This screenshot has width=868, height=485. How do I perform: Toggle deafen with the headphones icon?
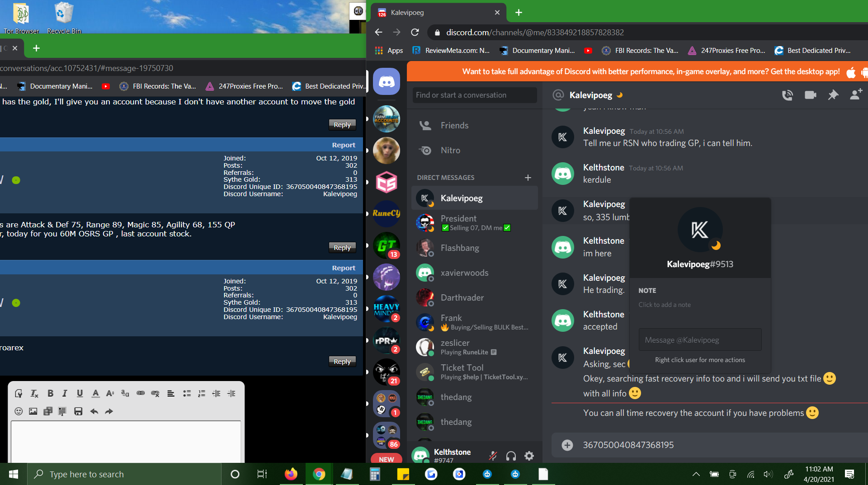point(511,456)
